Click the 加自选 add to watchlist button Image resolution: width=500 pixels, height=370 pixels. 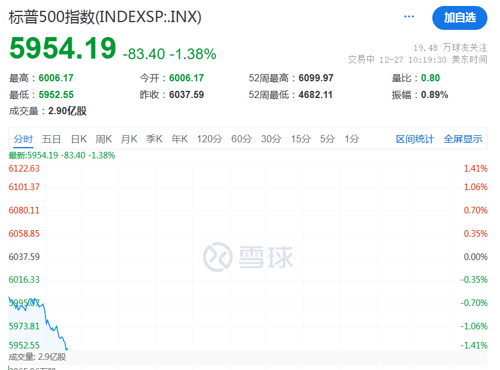[x=460, y=18]
